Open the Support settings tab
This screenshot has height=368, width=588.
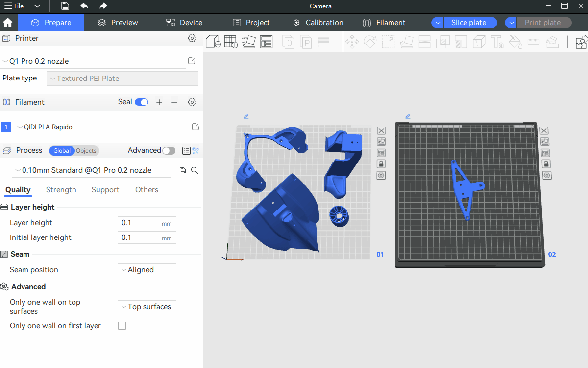coord(105,190)
